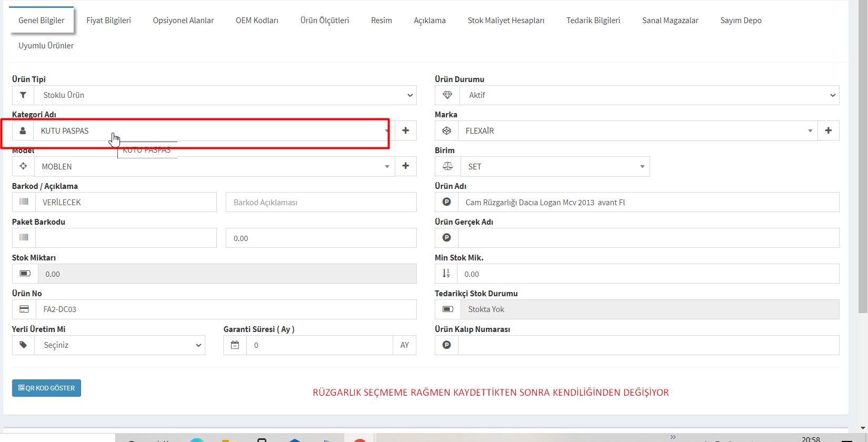Open the OEM Kodları tab
The width and height of the screenshot is (868, 442).
point(257,21)
